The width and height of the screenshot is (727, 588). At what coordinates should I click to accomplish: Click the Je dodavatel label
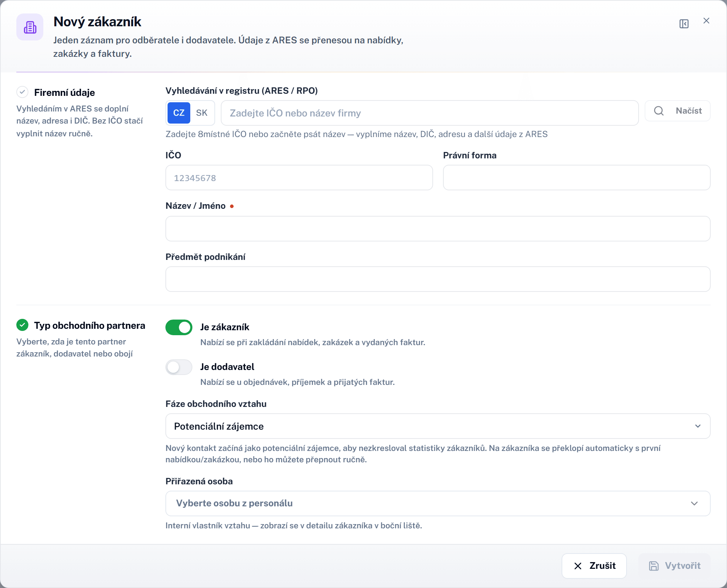click(x=227, y=367)
